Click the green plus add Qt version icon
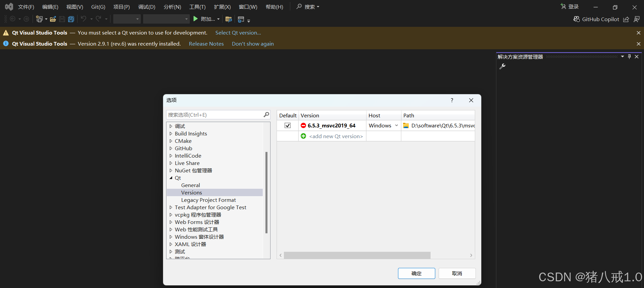The width and height of the screenshot is (644, 288). (303, 136)
